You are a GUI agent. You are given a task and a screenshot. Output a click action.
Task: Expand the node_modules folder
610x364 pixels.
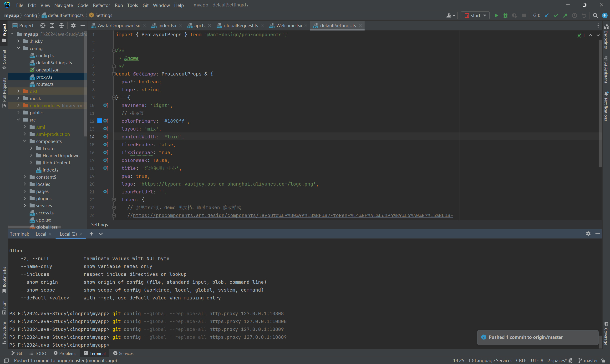(18, 106)
